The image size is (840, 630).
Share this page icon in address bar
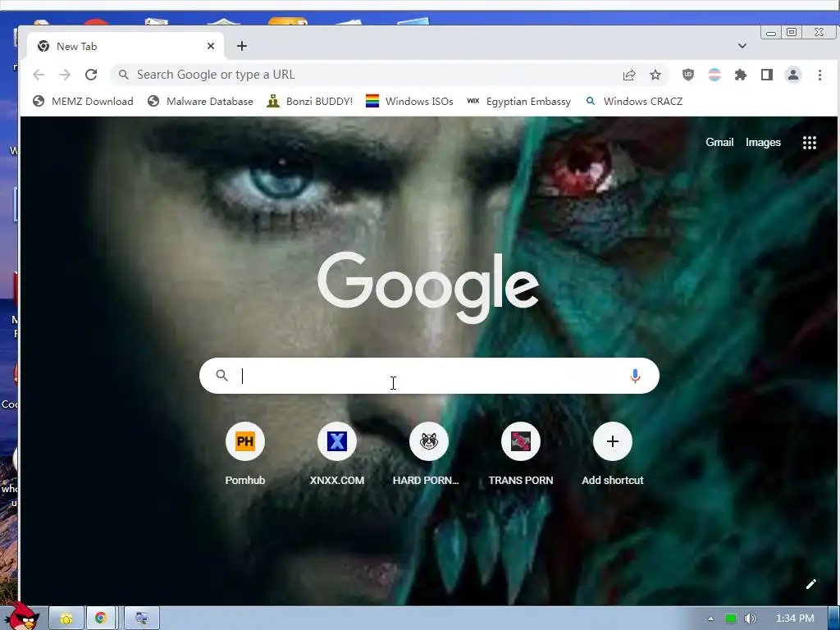point(629,75)
